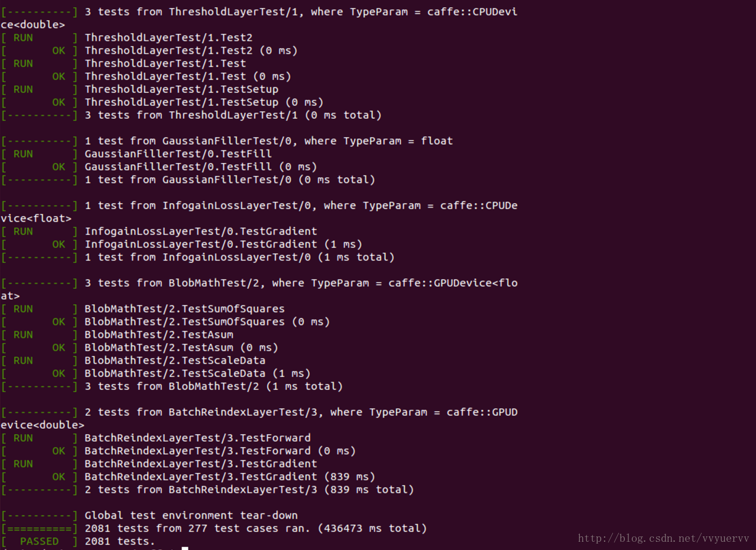
Task: Click the green OK tag beside GaussianFillerTest/0.TestFill
Action: (x=59, y=167)
